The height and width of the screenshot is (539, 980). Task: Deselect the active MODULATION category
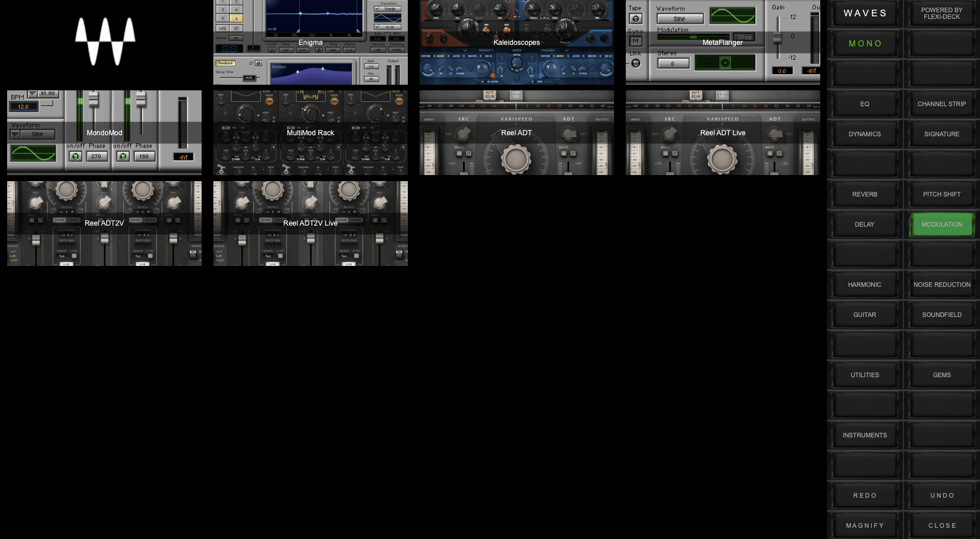click(942, 225)
